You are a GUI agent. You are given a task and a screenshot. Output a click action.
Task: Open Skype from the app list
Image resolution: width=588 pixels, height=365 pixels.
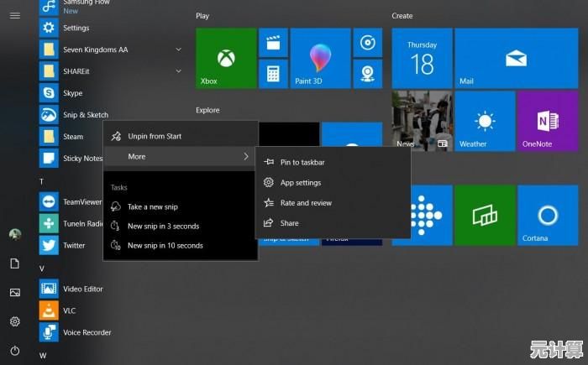click(72, 93)
